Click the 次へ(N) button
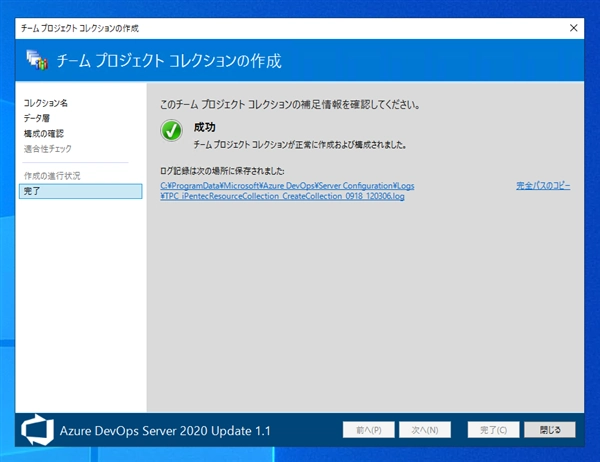The height and width of the screenshot is (462, 600). click(425, 430)
